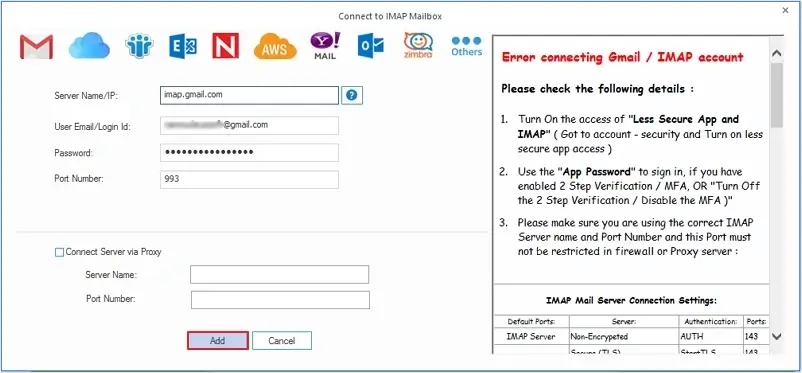The image size is (802, 373).
Task: Click 'Please check the following details' text
Action: click(x=597, y=89)
